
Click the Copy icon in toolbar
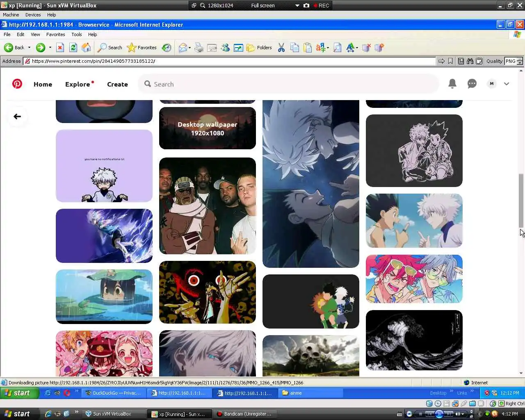click(x=294, y=48)
